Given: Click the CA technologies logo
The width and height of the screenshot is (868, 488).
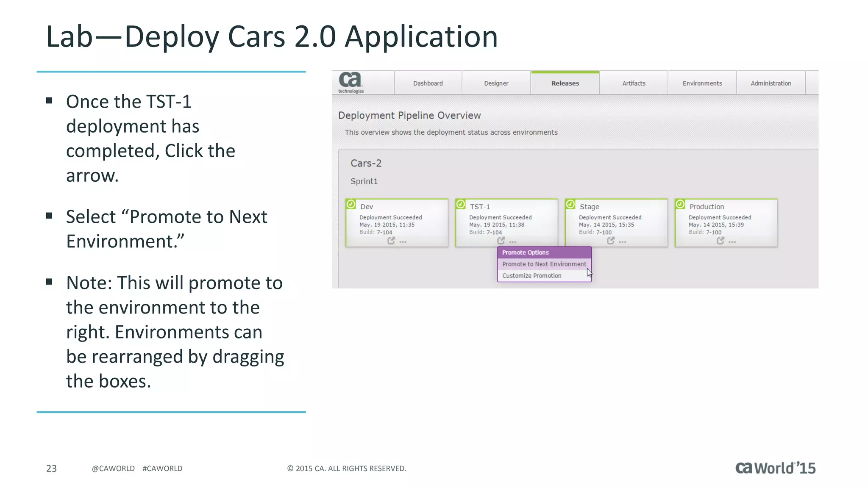Looking at the screenshot, I should (x=351, y=83).
